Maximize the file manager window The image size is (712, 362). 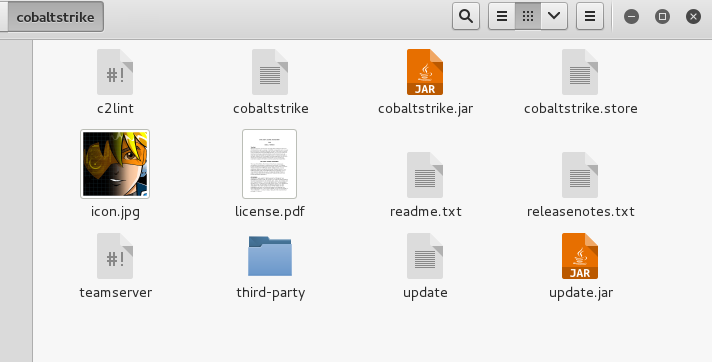[663, 17]
